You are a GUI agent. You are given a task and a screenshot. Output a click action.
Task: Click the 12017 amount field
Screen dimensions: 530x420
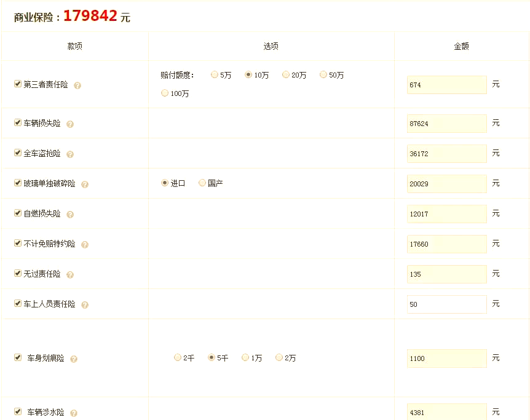pos(447,214)
